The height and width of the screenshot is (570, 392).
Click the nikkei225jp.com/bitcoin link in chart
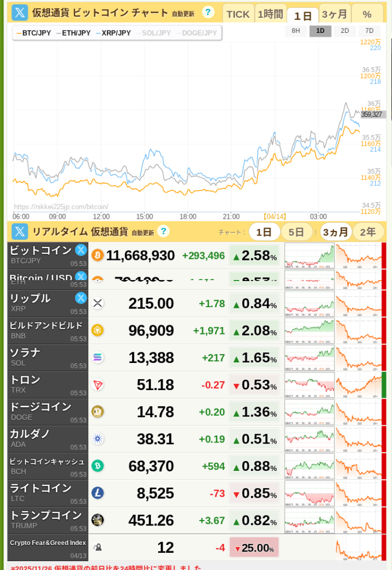tap(61, 207)
